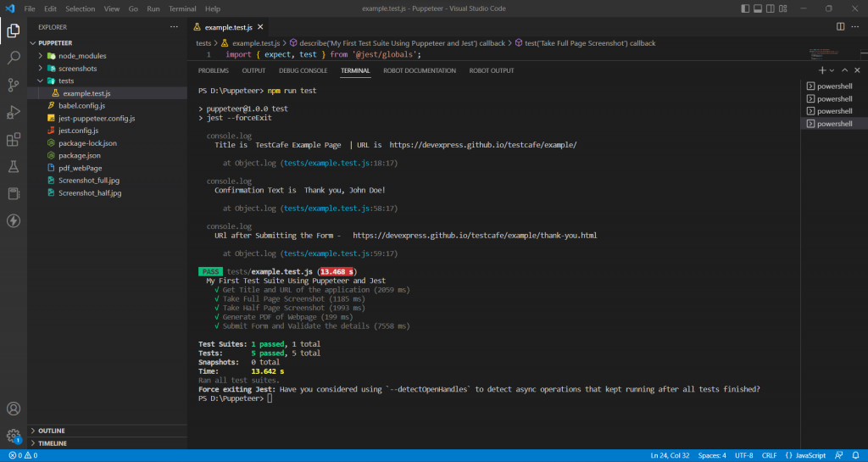Click the Explorer more actions ellipsis
This screenshot has width=868, height=462.
pos(174,26)
